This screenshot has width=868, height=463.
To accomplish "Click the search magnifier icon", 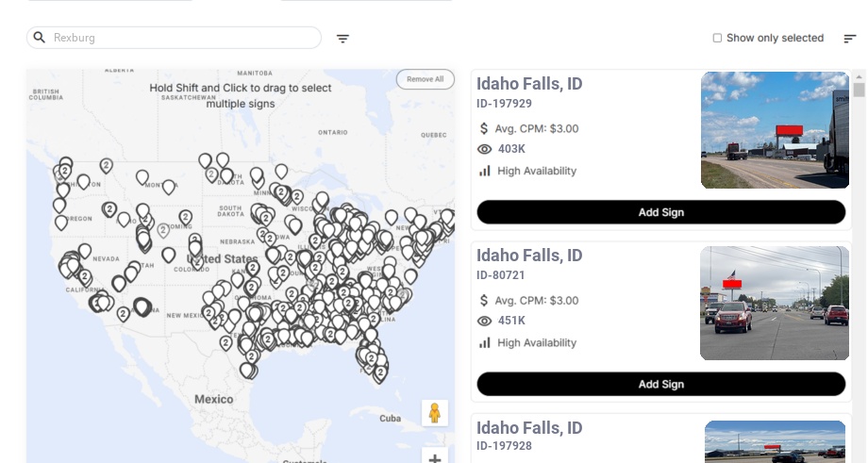I will click(x=40, y=38).
